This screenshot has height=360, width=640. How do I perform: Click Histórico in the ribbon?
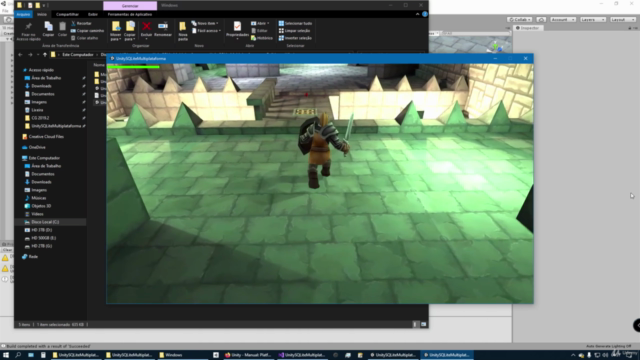[262, 38]
